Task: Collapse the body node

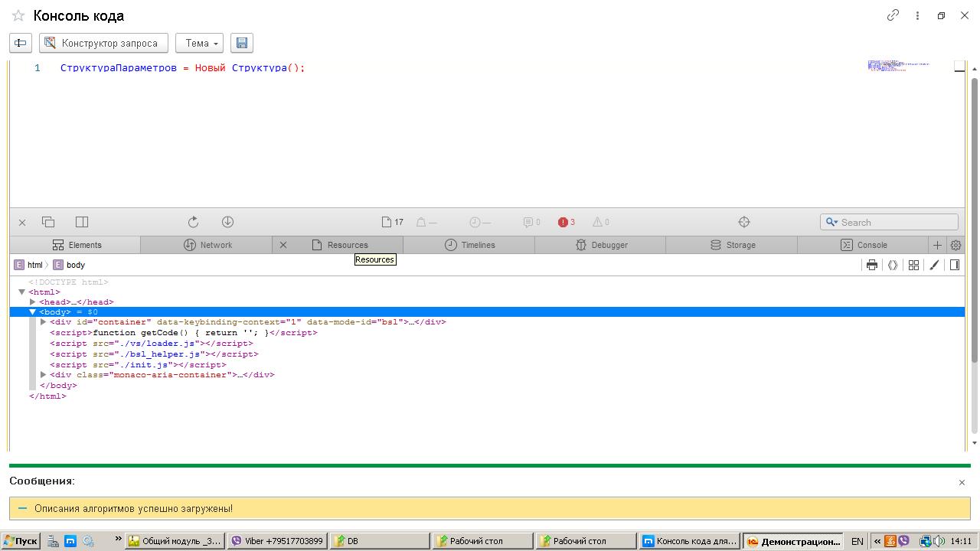Action: (33, 312)
